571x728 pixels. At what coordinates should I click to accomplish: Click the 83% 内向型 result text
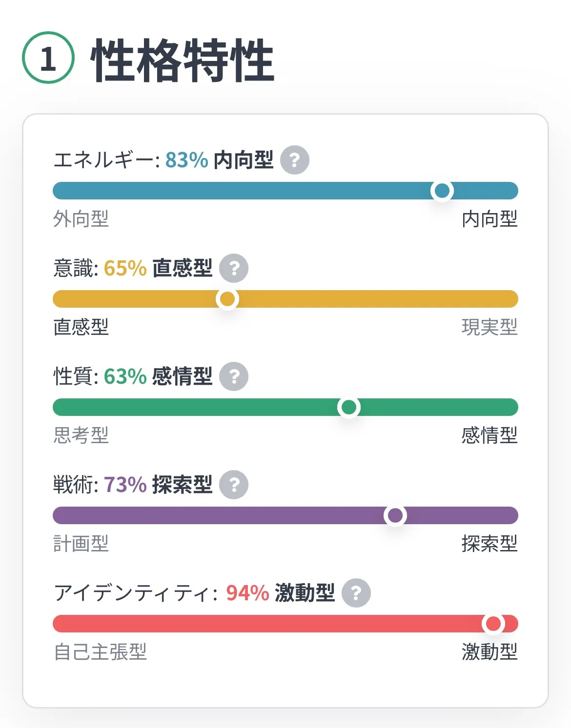(219, 160)
